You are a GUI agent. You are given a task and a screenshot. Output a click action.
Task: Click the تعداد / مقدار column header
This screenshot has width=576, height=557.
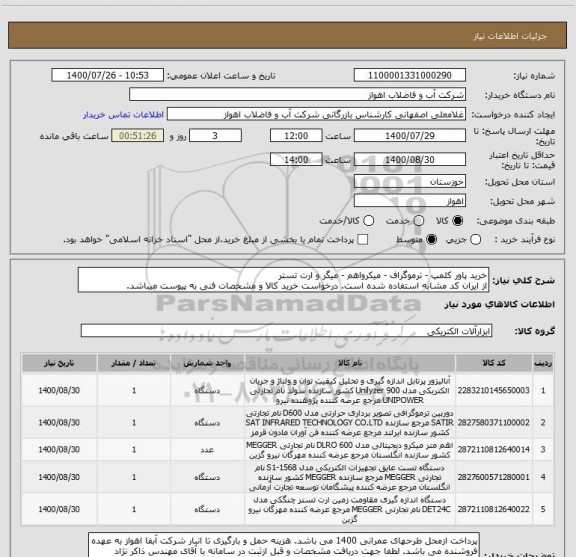[134, 363]
